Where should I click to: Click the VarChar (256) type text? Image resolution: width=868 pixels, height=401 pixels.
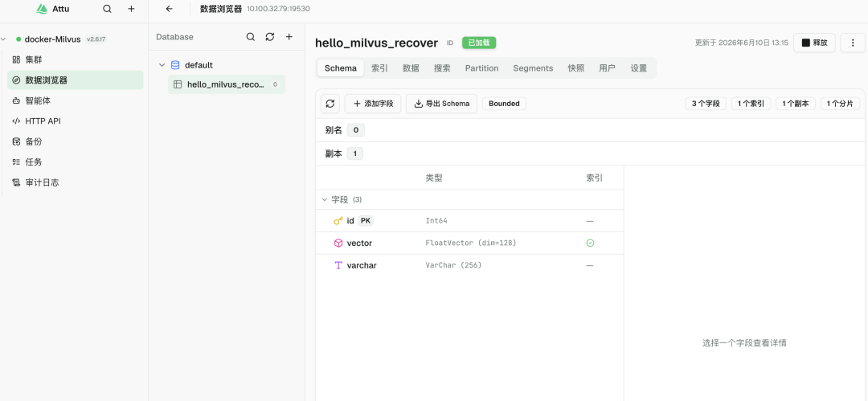coord(453,265)
